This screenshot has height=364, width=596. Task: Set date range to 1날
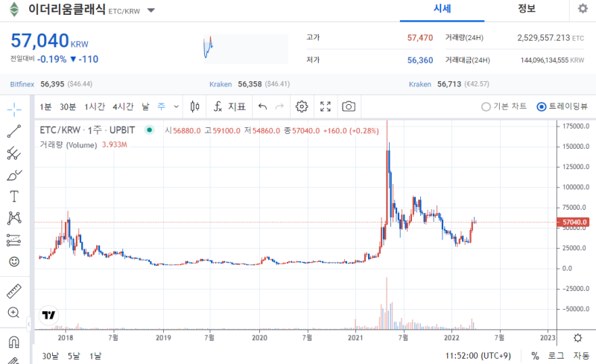click(95, 356)
